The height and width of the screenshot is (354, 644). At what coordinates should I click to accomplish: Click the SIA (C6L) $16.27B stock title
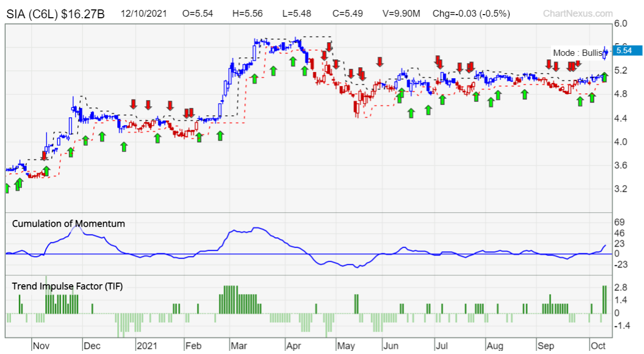56,14
